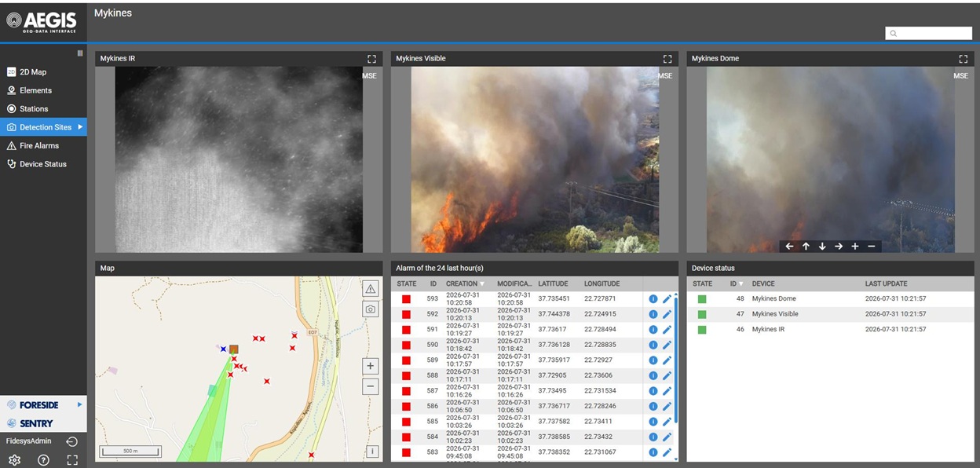Open the settings gear in sidebar

(14, 460)
